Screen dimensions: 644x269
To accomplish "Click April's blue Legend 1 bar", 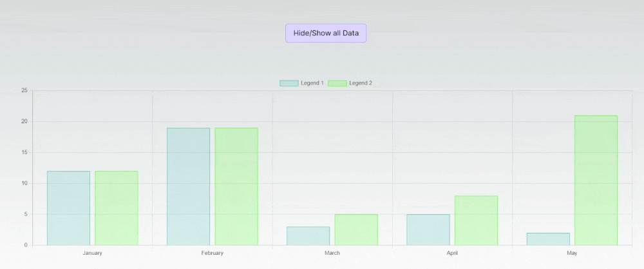I will (x=428, y=230).
